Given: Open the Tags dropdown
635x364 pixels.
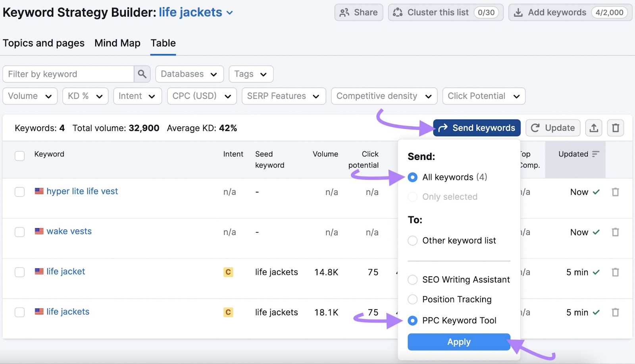Looking at the screenshot, I should [251, 74].
